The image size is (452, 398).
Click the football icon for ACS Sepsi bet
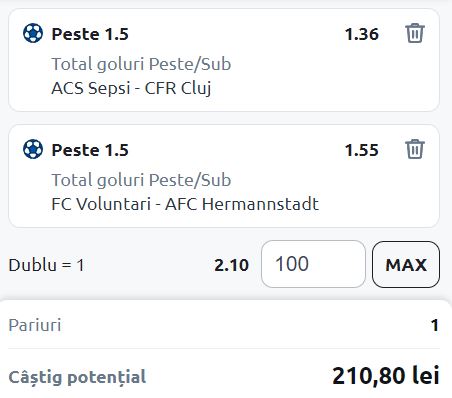[x=33, y=33]
